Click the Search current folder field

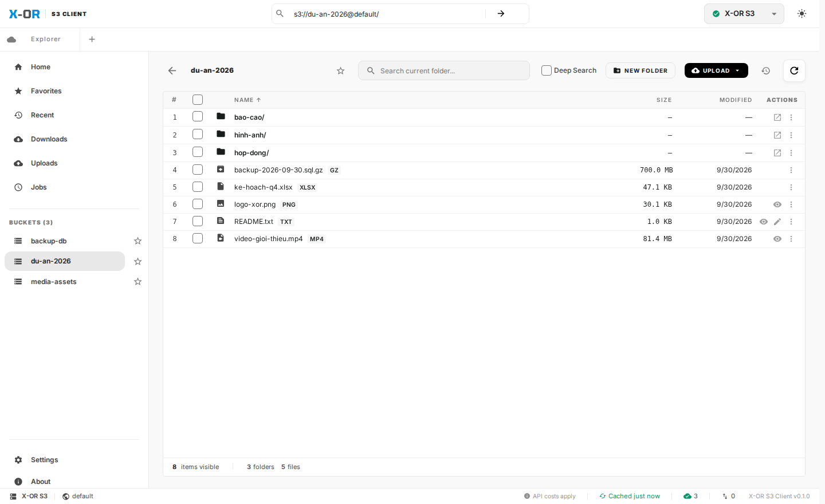point(444,70)
